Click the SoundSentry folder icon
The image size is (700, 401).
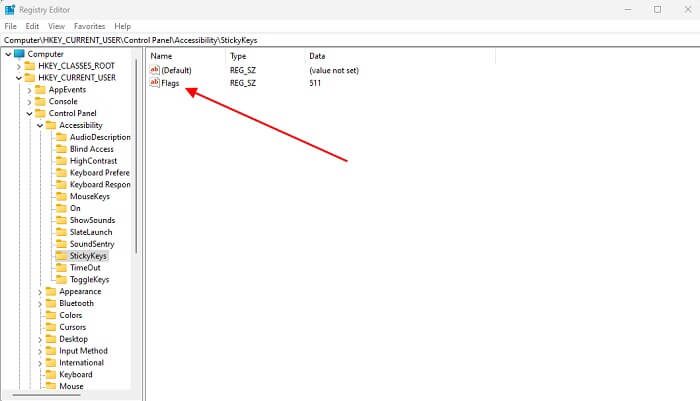61,244
